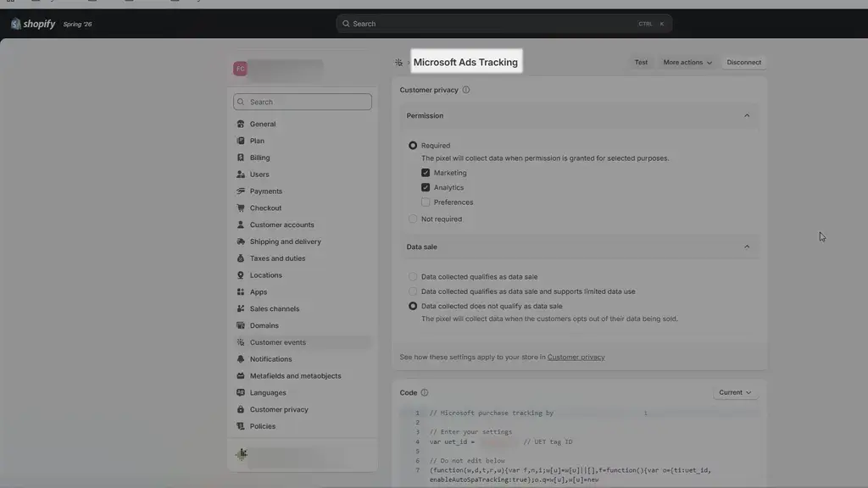868x488 pixels.
Task: Click the Disconnect button
Action: pos(743,63)
